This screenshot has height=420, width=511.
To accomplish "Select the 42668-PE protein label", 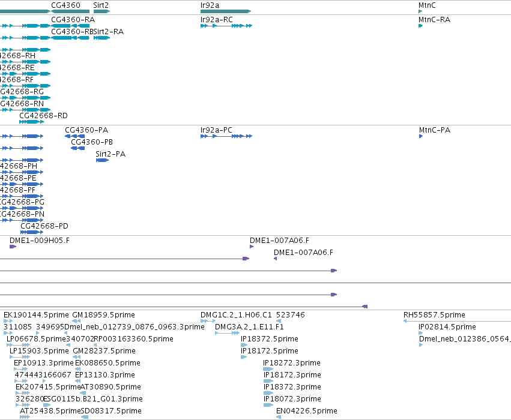I will (18, 178).
